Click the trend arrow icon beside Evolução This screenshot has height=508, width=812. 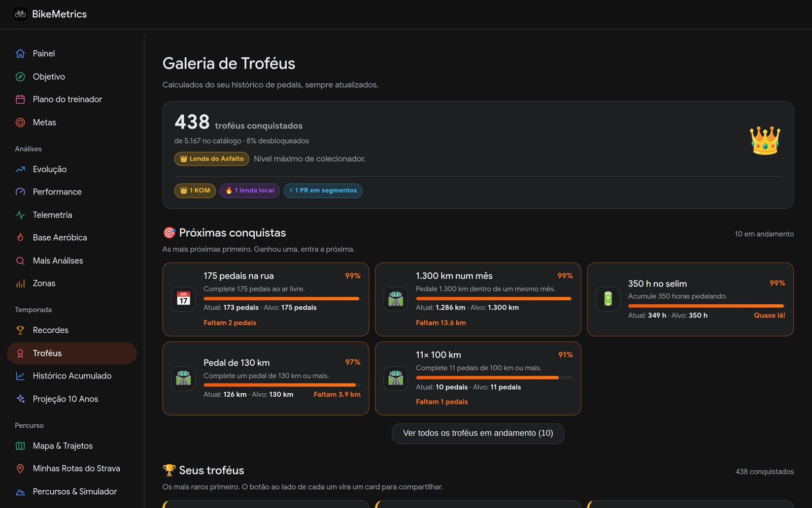[x=20, y=169]
